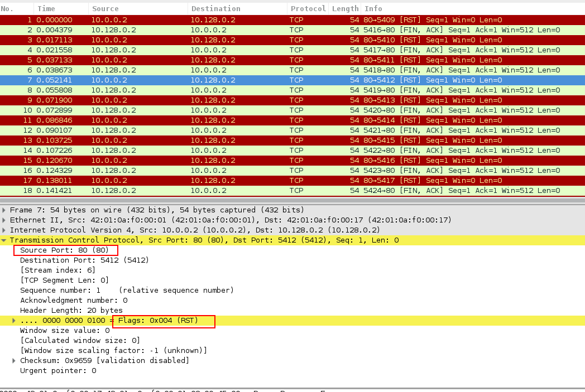This screenshot has height=392, width=585.
Task: Select packet 13 at time 0.103725
Action: point(292,141)
